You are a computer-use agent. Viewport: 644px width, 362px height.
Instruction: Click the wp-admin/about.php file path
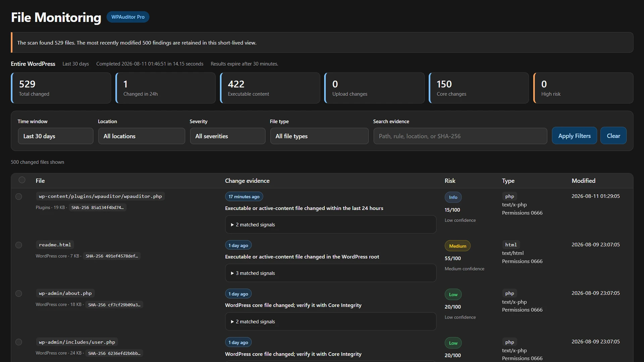[65, 293]
